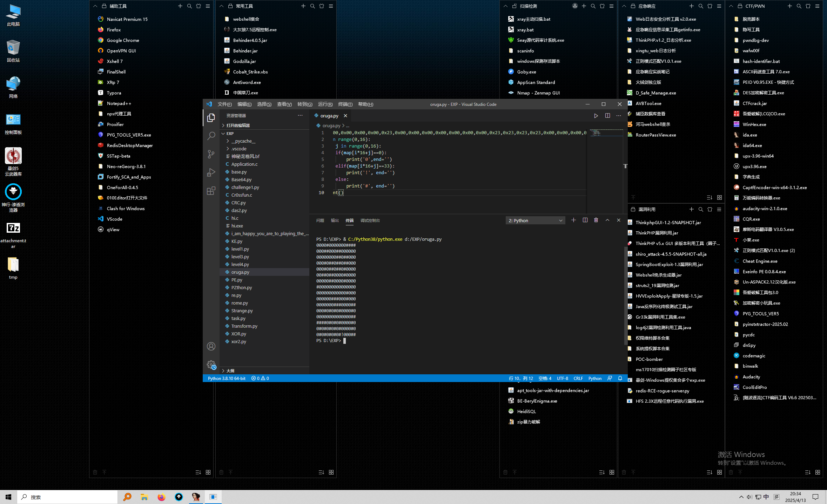Switch to the 输出 panel tab
This screenshot has width=827, height=504.
coord(335,220)
